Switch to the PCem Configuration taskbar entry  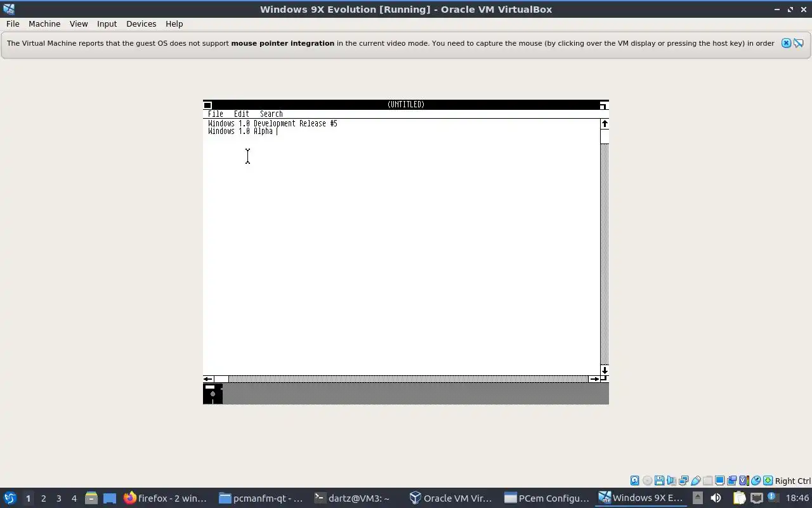tap(547, 498)
